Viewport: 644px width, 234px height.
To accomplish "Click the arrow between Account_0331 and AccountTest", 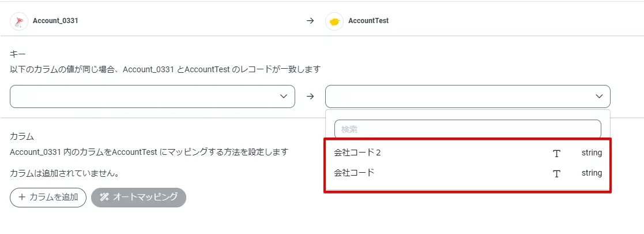I will pos(310,21).
